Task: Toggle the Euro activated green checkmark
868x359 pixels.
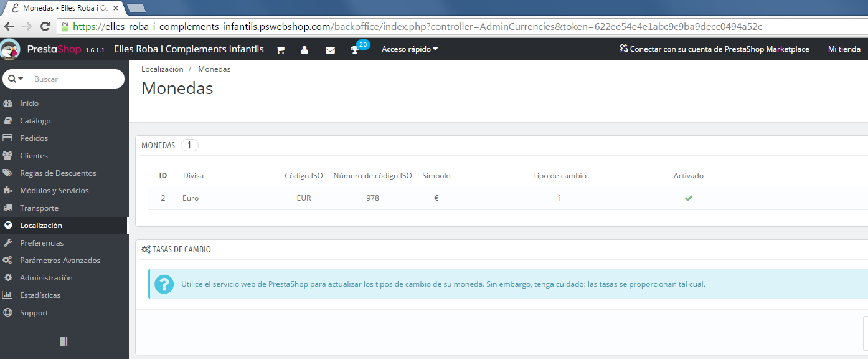Action: click(689, 198)
